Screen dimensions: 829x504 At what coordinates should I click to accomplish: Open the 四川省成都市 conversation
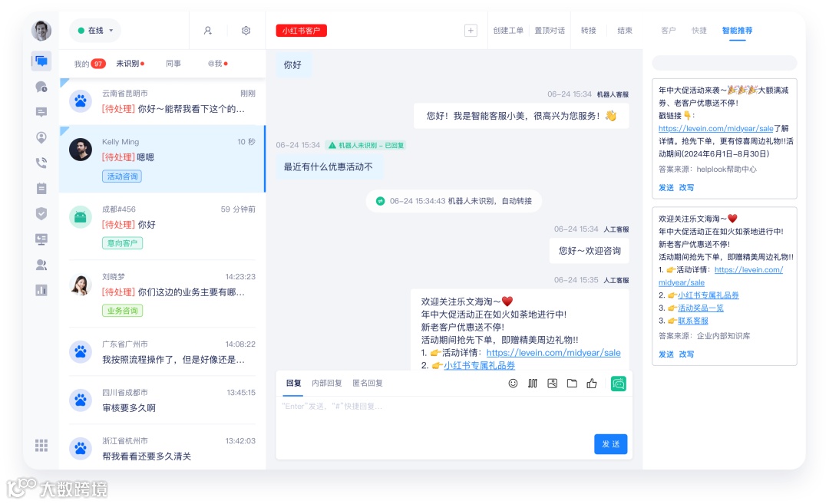click(x=162, y=400)
